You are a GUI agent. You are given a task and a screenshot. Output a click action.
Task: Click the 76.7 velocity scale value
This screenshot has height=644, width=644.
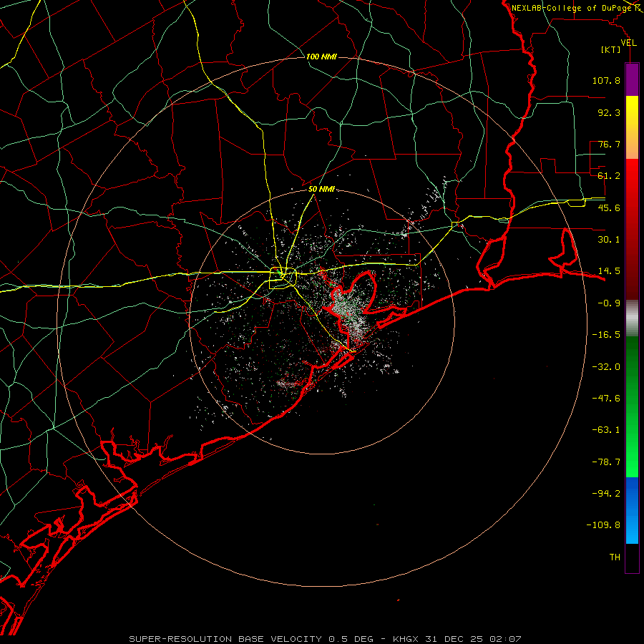tap(609, 144)
